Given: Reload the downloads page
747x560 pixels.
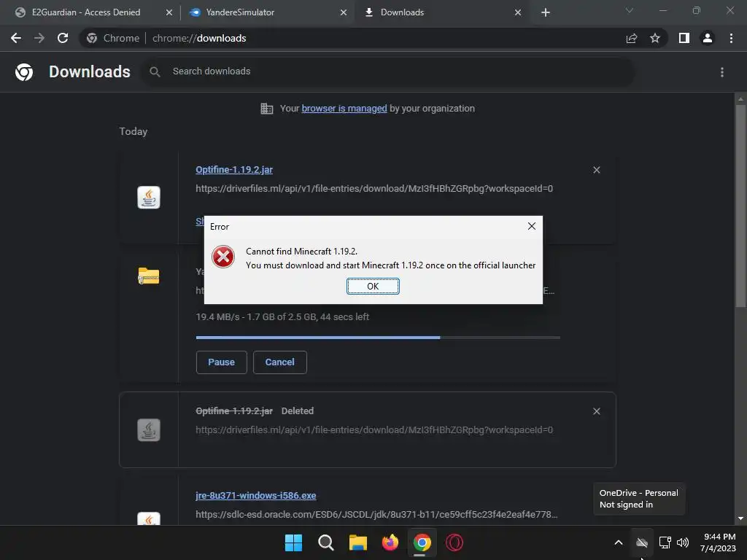Looking at the screenshot, I should 63,38.
